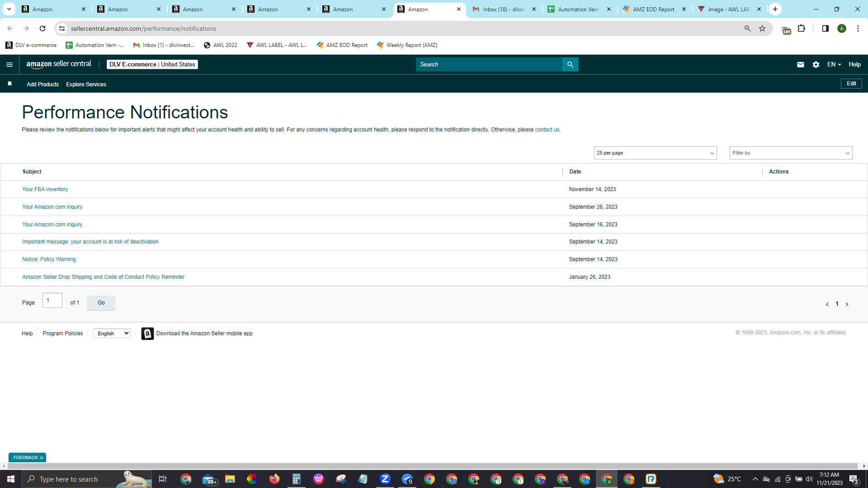Open Chrome side panel icon
Image resolution: width=868 pixels, height=488 pixels.
click(825, 28)
